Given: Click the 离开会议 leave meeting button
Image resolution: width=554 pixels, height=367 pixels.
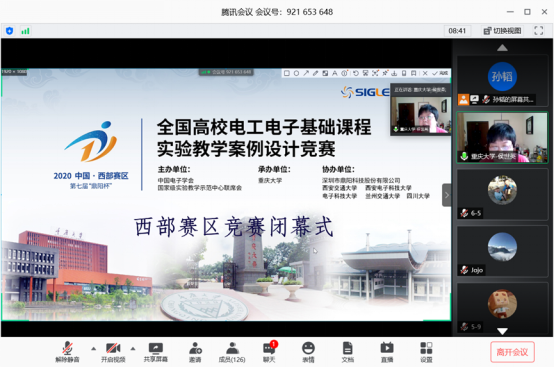Looking at the screenshot, I should tap(512, 352).
